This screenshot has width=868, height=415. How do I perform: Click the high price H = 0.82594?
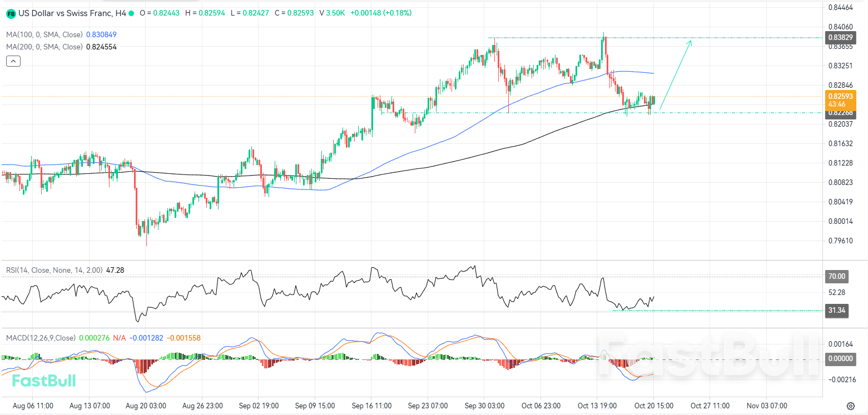tap(205, 13)
